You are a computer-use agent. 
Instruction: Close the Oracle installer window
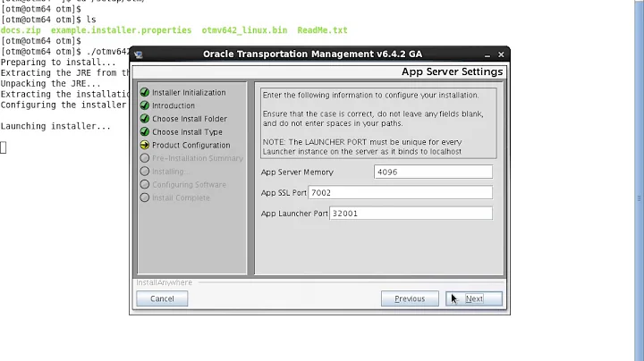tap(501, 55)
